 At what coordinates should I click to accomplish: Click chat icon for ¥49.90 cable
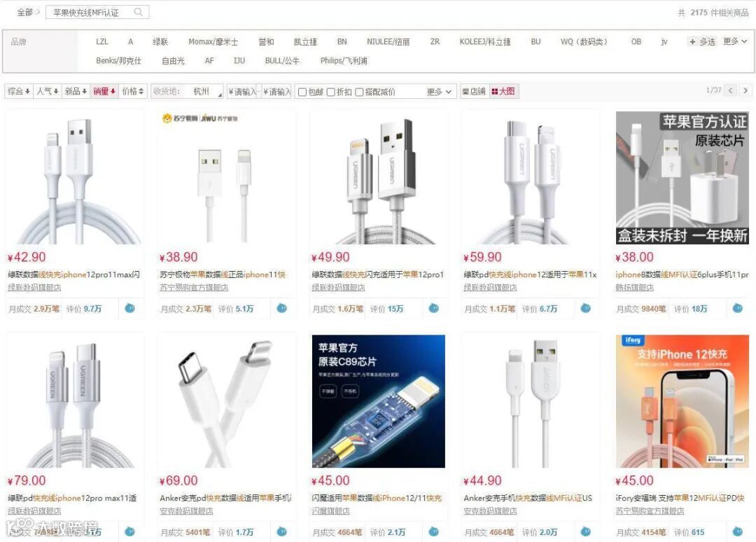coord(434,307)
